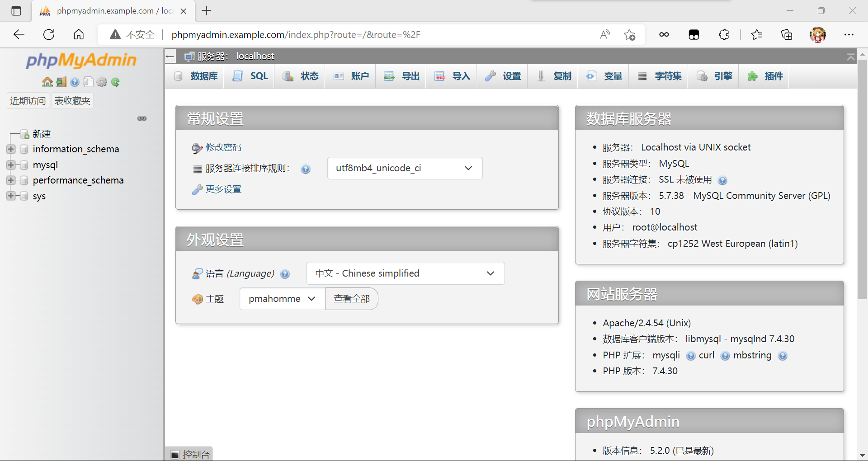Viewport: 868px width, 461px height.
Task: Click the 修改密码 change password link
Action: tap(223, 147)
